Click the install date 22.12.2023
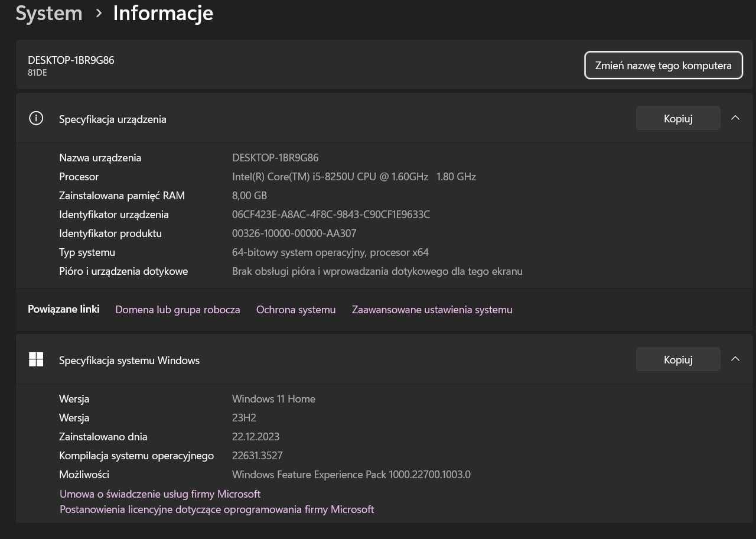Viewport: 756px width, 539px height. [256, 437]
